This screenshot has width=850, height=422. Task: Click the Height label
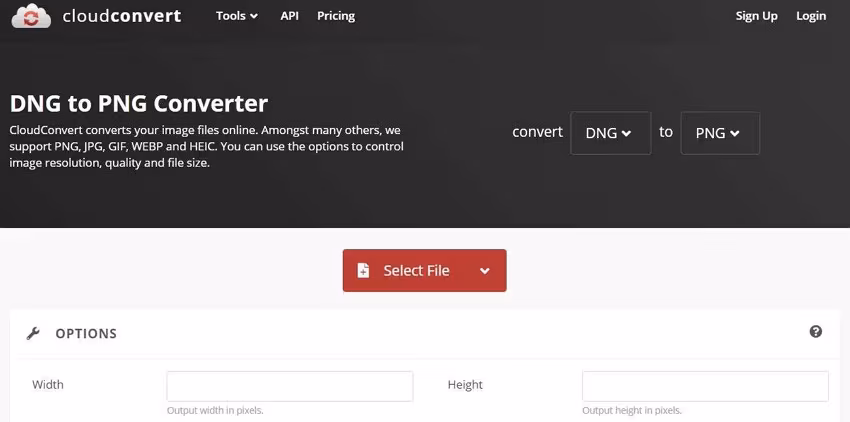(x=465, y=385)
